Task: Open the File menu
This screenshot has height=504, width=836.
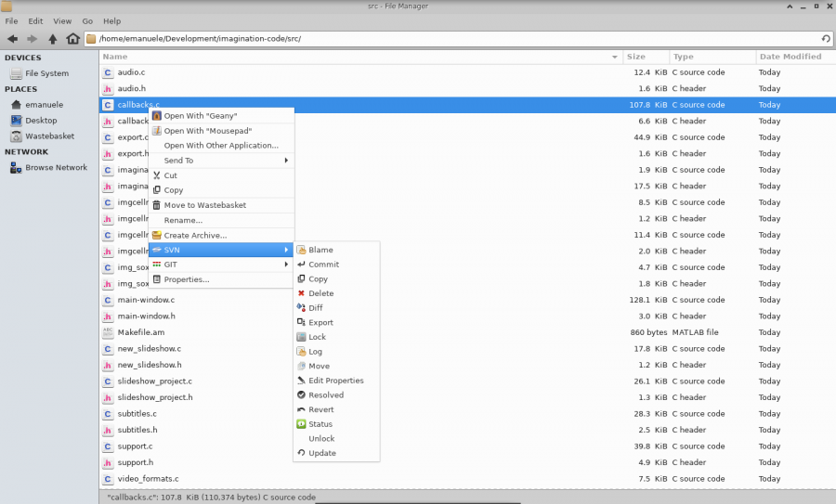Action: 11,21
